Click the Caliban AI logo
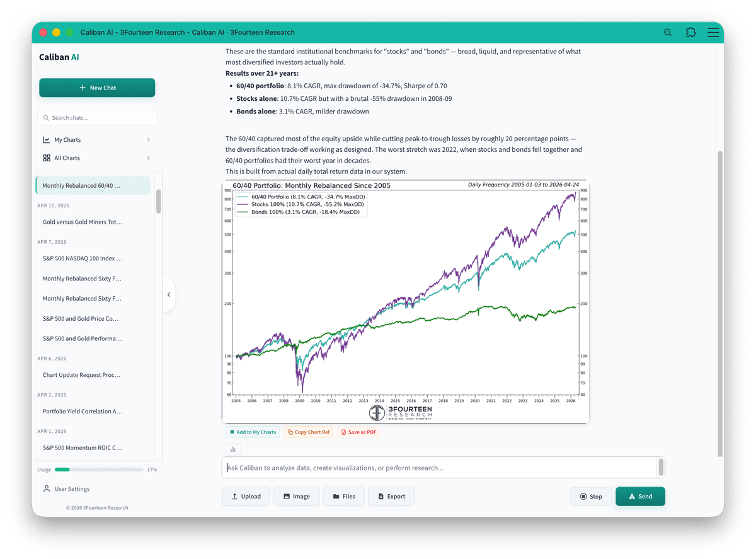The width and height of the screenshot is (756, 559). [x=59, y=57]
